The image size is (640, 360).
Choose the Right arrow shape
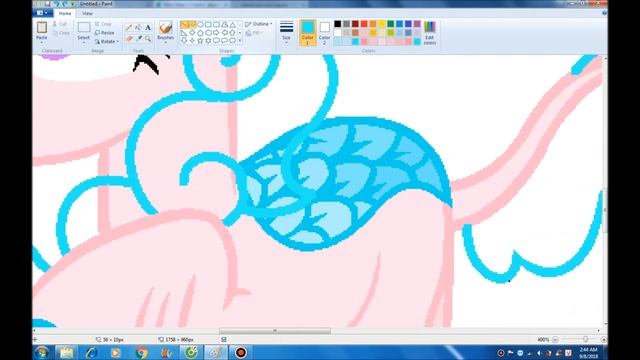216,33
